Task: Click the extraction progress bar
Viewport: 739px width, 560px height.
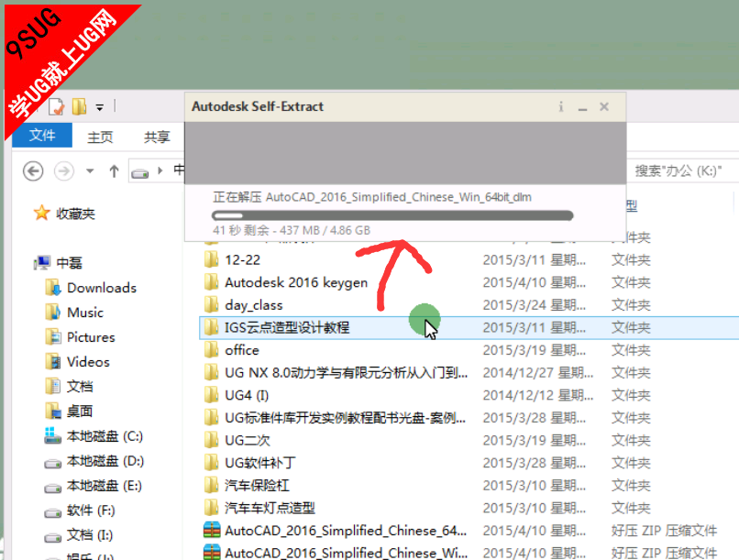Action: [392, 215]
